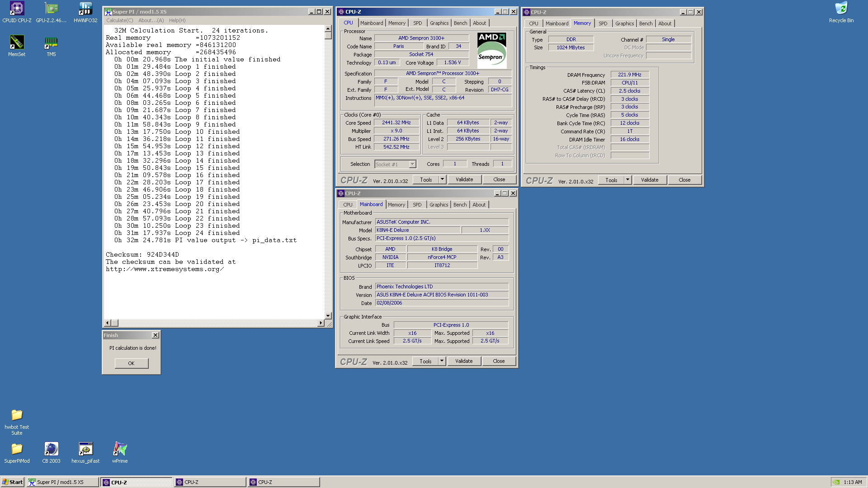This screenshot has height=488, width=868.
Task: Open the HWiNFO32 desktop shortcut
Action: pyautogui.click(x=85, y=12)
